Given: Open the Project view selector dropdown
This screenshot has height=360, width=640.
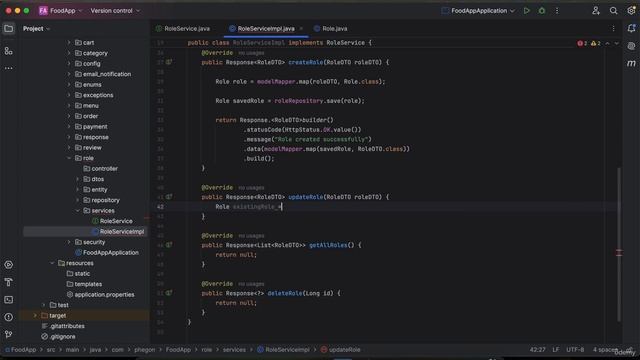Looking at the screenshot, I should click(36, 29).
